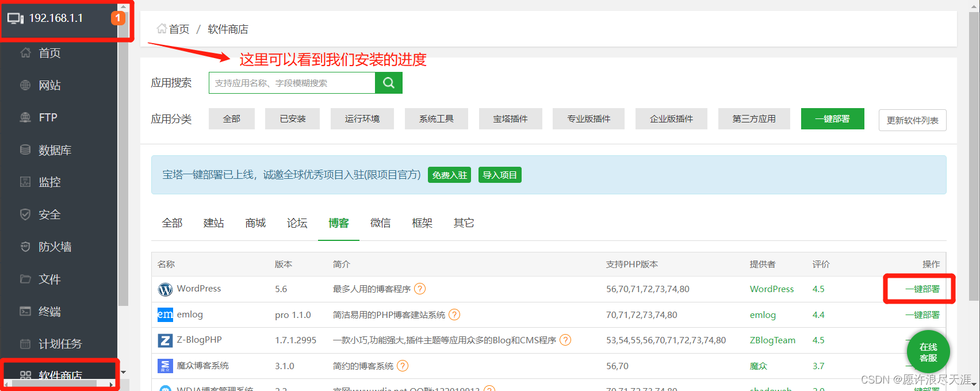The image size is (980, 391).
Task: Open the emlog provider link
Action: [763, 315]
